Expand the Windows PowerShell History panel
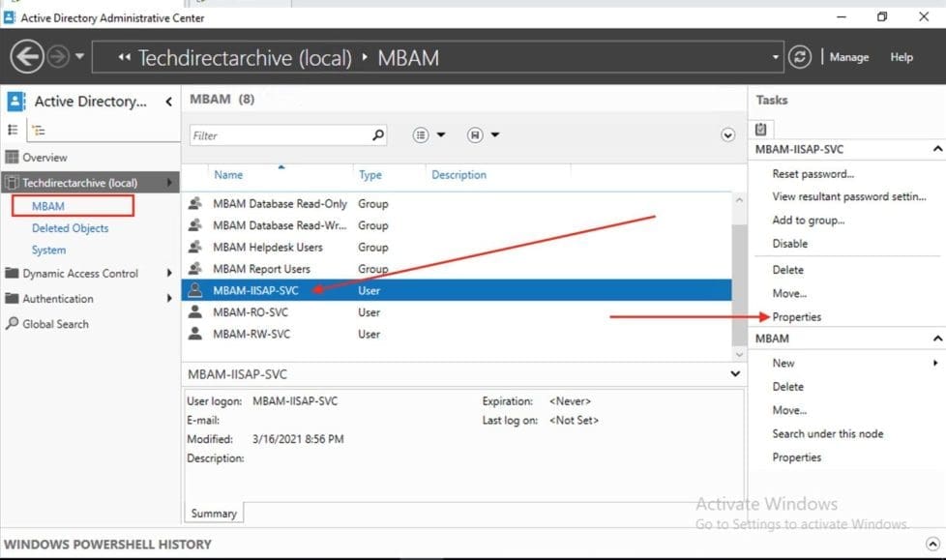 (931, 545)
